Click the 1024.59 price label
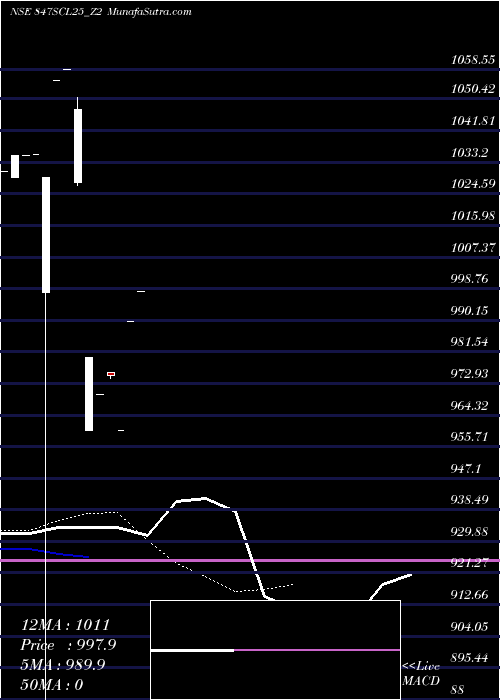500x700 pixels. coord(473,183)
